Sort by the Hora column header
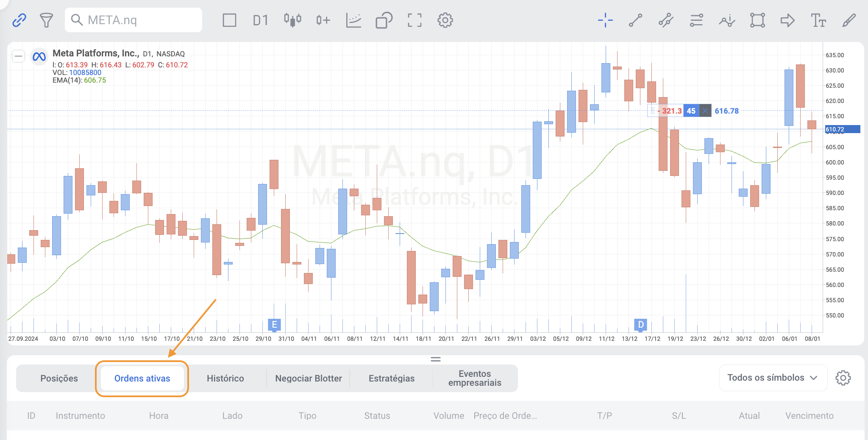 pyautogui.click(x=159, y=416)
